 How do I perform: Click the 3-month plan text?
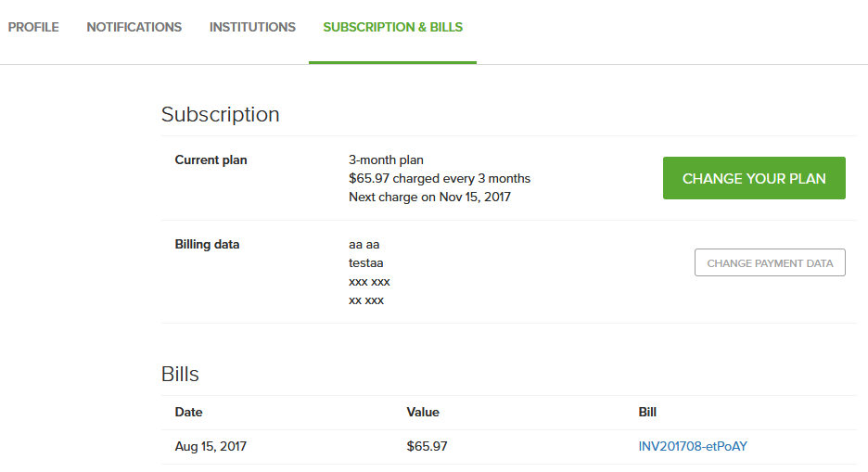click(x=386, y=159)
